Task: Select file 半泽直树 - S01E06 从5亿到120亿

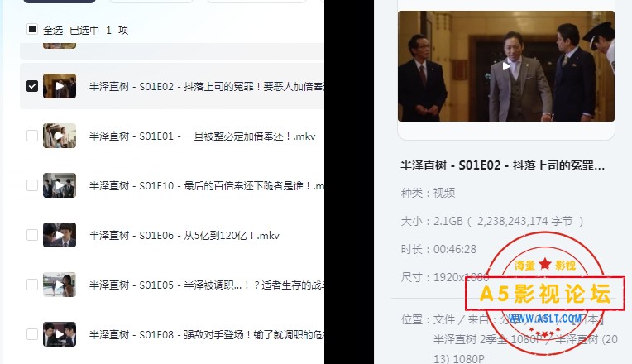Action: click(x=184, y=235)
